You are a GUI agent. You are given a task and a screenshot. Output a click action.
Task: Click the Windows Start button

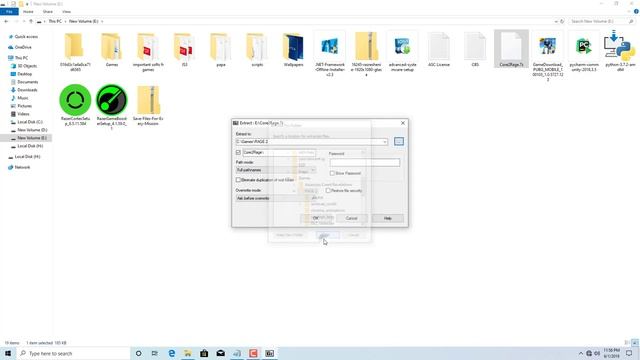pos(8,353)
